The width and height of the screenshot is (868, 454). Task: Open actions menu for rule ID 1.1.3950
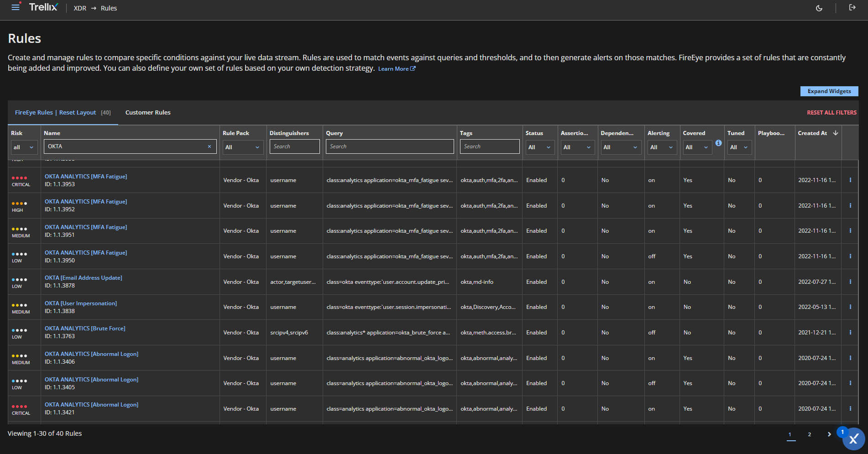pyautogui.click(x=850, y=256)
